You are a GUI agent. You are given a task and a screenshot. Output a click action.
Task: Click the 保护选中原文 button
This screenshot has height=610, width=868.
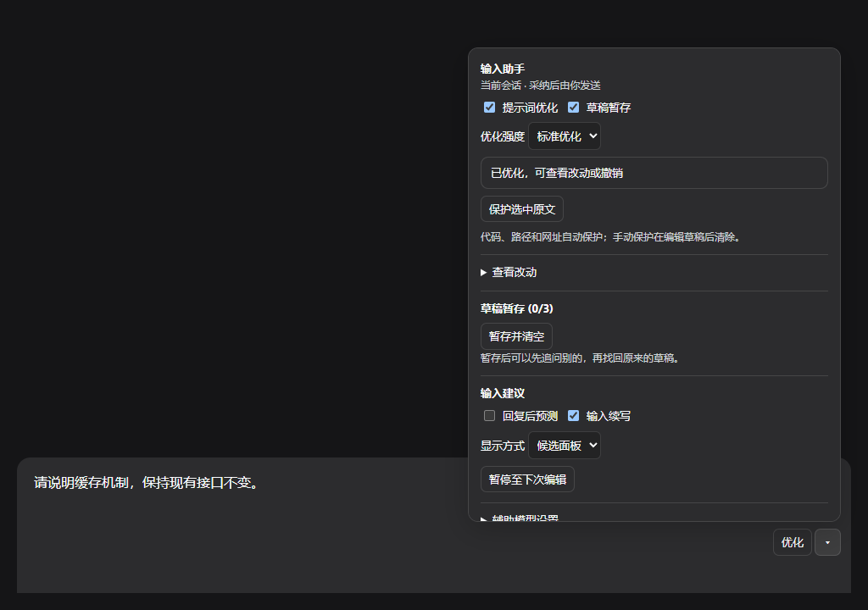pos(522,209)
